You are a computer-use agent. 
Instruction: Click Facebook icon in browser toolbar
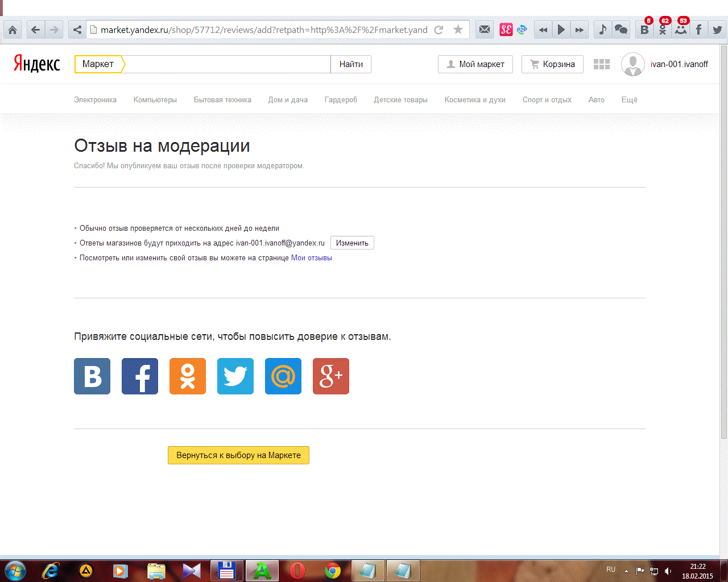(699, 30)
